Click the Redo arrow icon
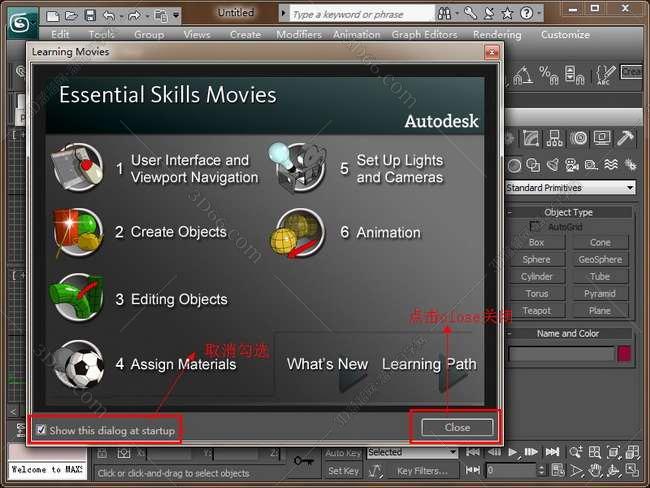The image size is (650, 488). (x=134, y=16)
